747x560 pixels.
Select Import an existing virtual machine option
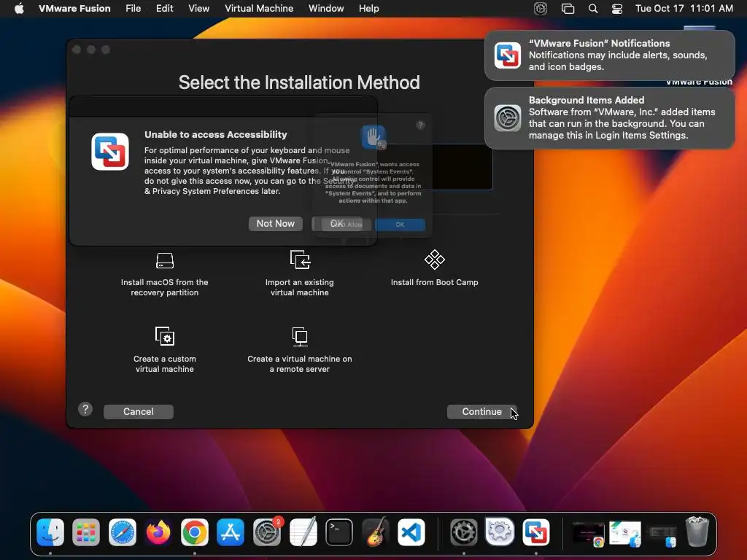coord(300,274)
